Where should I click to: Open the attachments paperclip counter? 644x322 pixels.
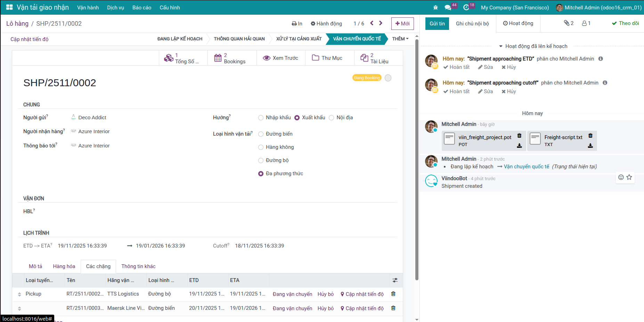tap(569, 23)
